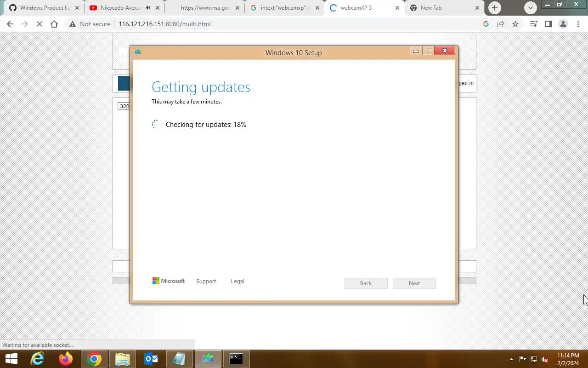Image resolution: width=588 pixels, height=368 pixels.
Task: Open the Chrome profile menu
Action: 563,24
